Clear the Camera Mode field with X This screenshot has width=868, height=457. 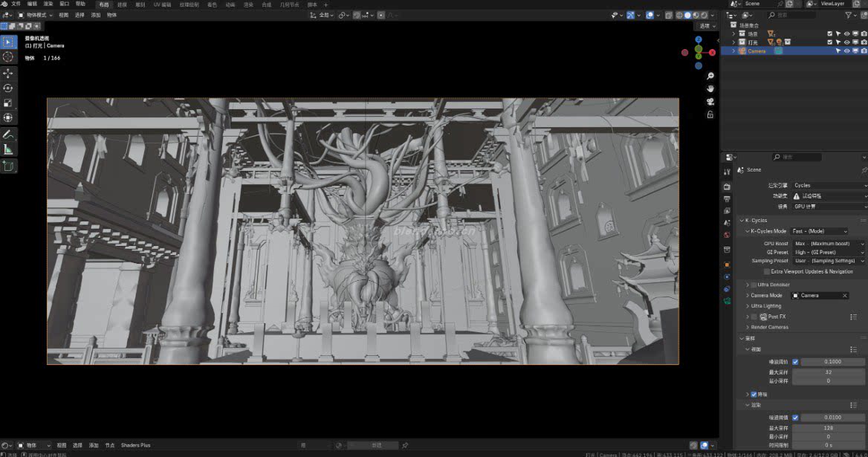point(844,296)
